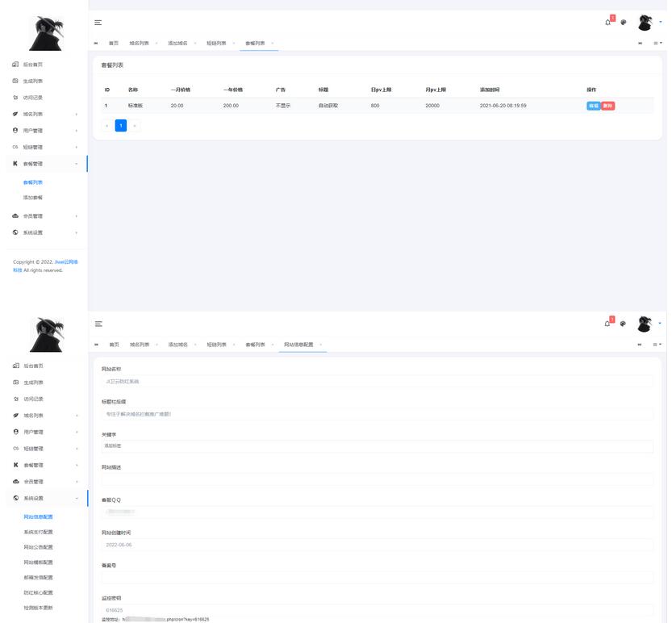Go to the next page using the pagination arrow
This screenshot has width=672, height=623.
click(x=135, y=125)
